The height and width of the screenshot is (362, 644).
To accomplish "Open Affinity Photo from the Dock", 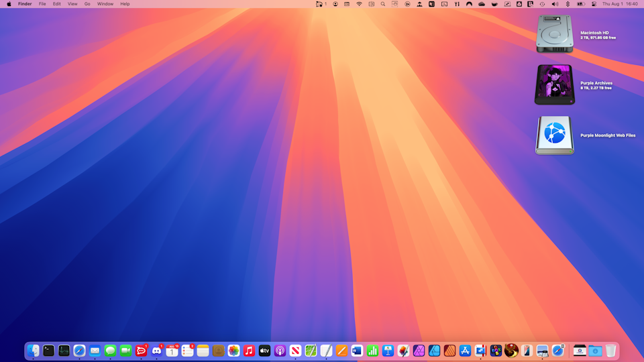I will click(419, 351).
